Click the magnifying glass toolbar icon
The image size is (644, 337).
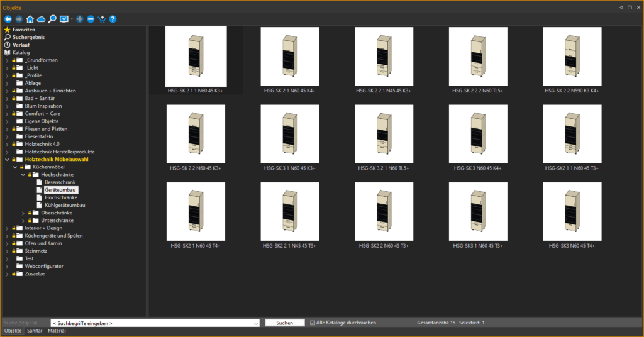click(x=52, y=19)
